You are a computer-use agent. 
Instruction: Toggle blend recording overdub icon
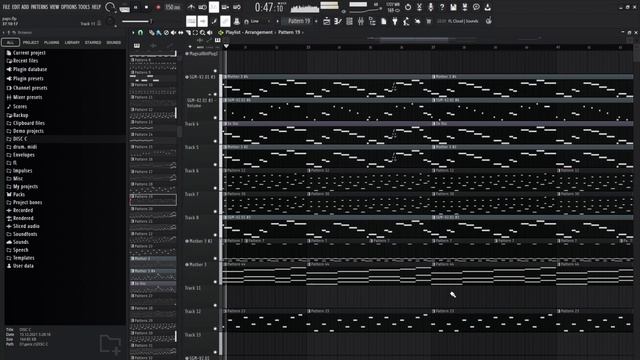[x=225, y=7]
